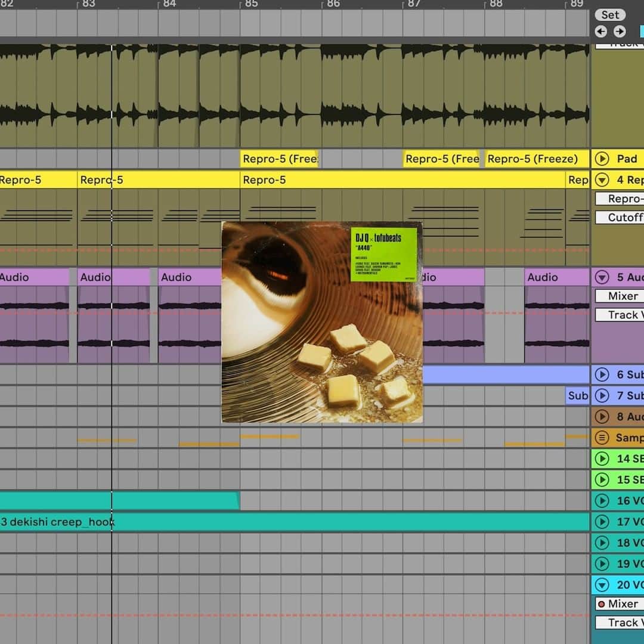This screenshot has width=644, height=644.
Task: Select Repro-5 clip header at bar 82
Action: 38,180
